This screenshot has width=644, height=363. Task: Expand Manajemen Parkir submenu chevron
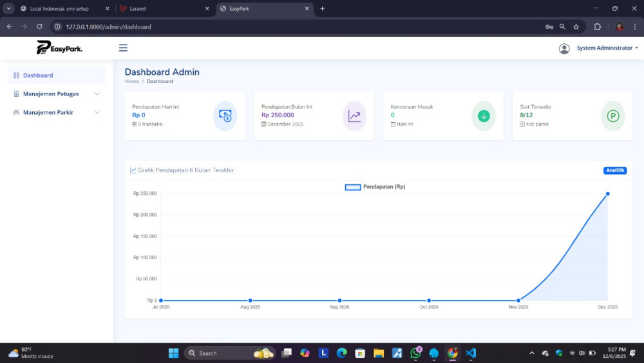pos(97,112)
